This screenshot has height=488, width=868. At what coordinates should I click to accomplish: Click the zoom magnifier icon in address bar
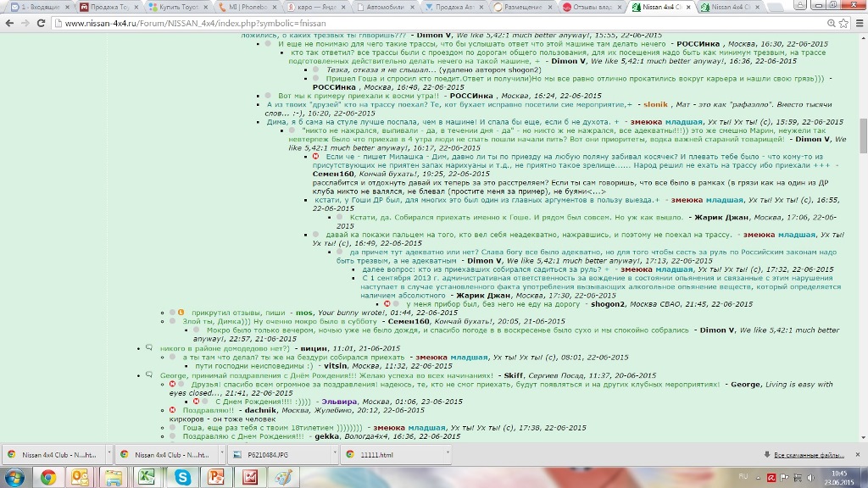point(831,23)
